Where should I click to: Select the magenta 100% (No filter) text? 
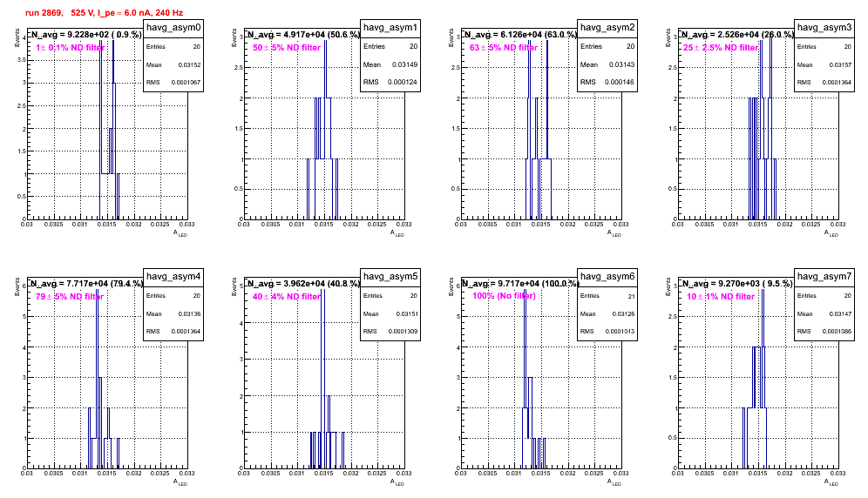click(x=504, y=296)
